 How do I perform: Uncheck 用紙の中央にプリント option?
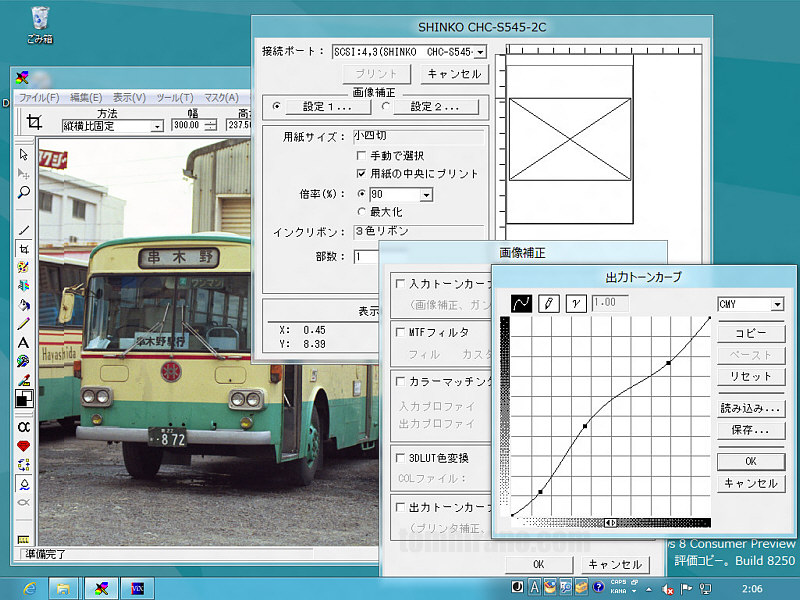(x=362, y=173)
